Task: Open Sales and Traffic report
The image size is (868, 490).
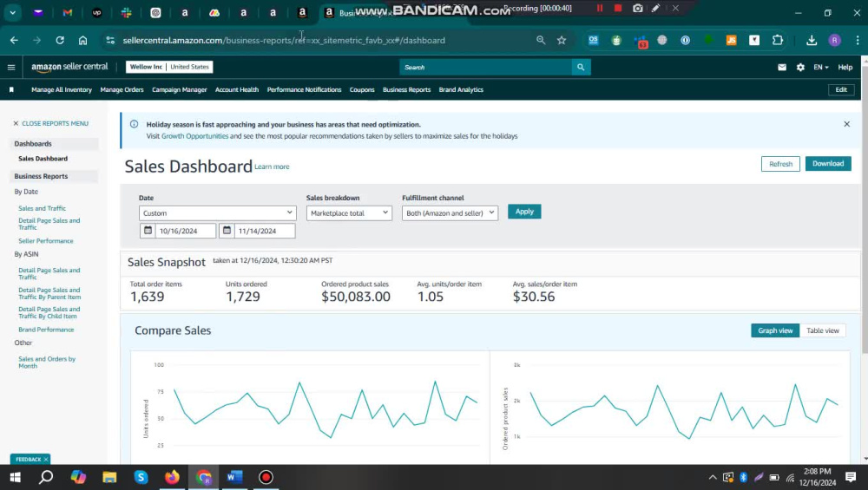Action: point(42,208)
